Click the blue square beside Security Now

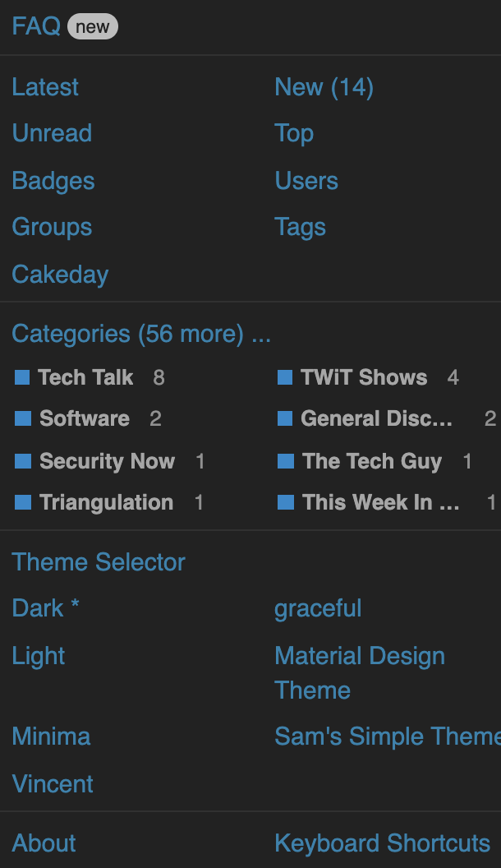pyautogui.click(x=22, y=461)
